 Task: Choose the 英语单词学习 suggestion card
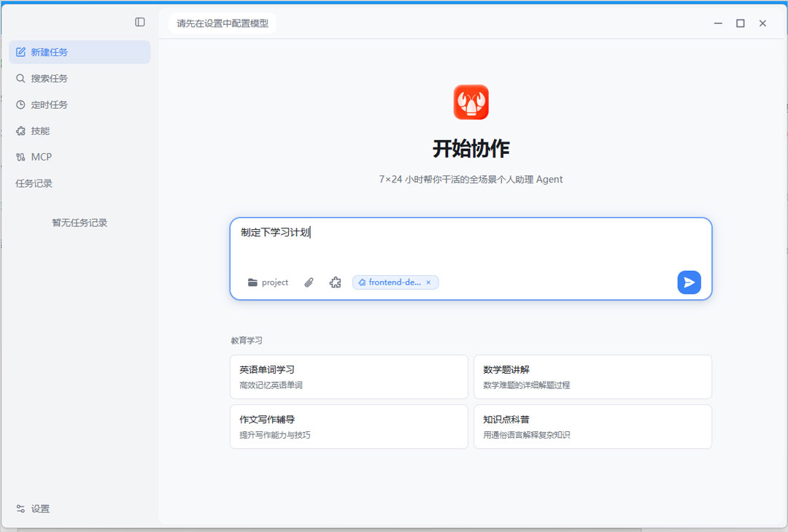click(349, 377)
